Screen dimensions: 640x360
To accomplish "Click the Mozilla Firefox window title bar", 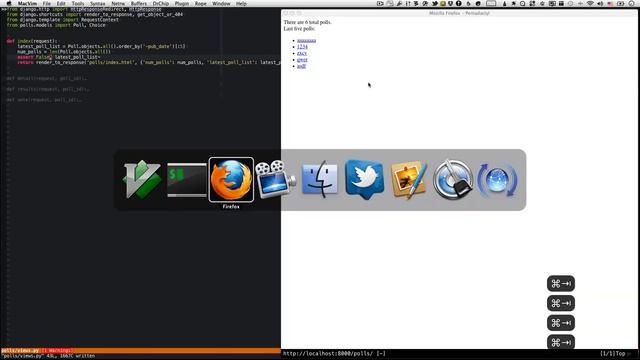I will [459, 13].
